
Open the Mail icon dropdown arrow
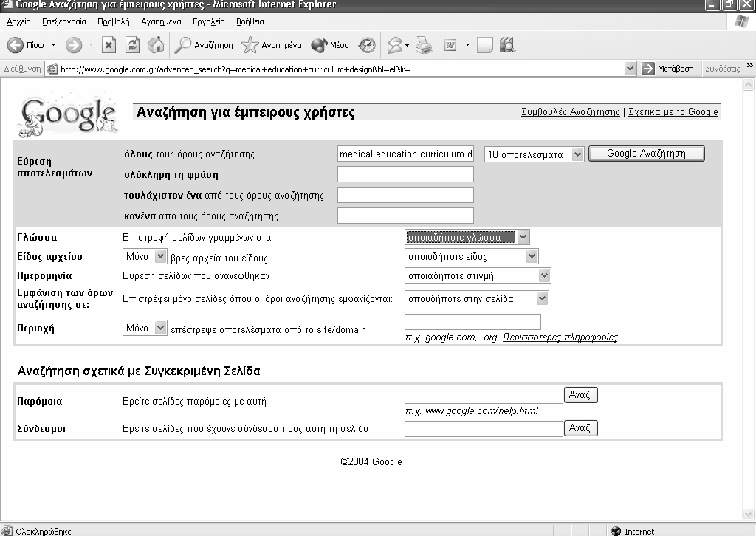click(x=408, y=45)
